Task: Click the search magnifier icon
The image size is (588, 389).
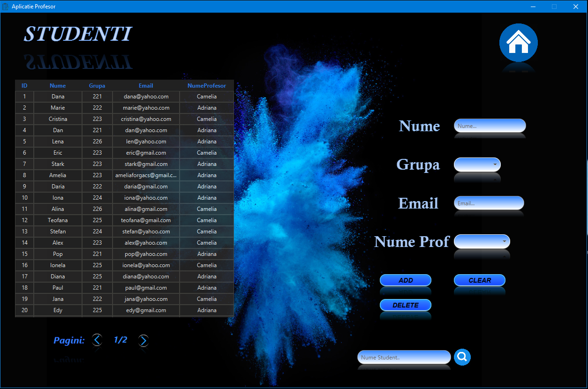Action: pos(462,357)
